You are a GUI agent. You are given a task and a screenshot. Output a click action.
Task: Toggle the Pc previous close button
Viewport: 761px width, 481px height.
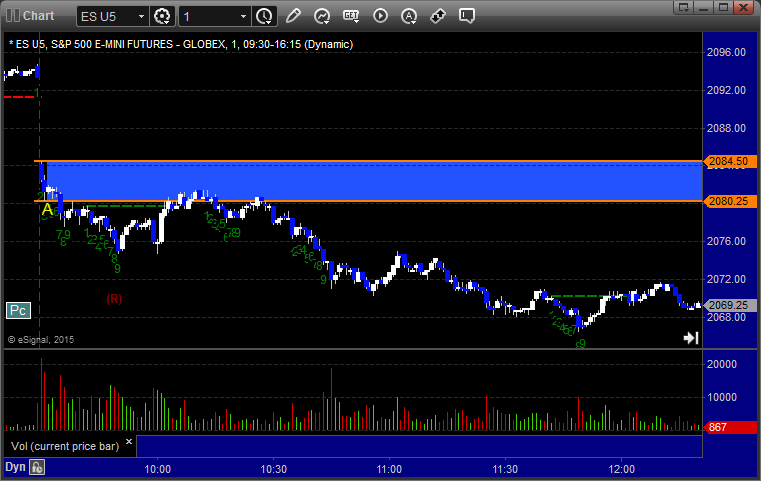coord(18,311)
